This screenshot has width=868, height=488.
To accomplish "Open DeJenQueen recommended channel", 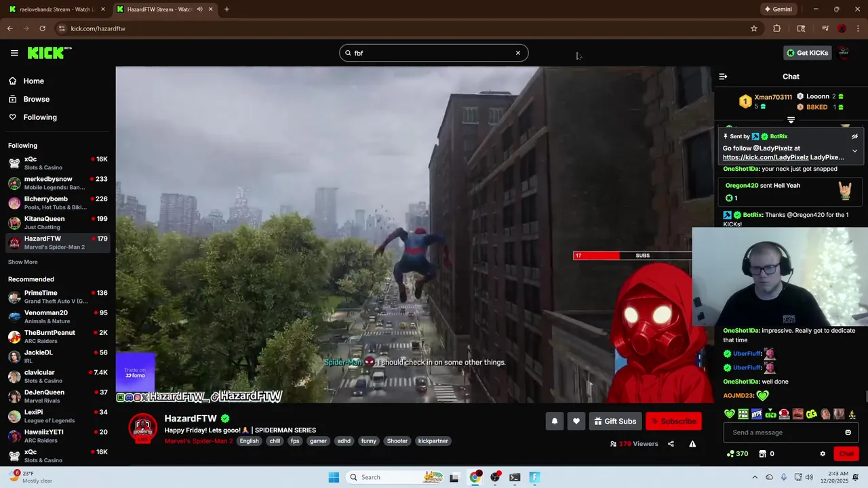I will (x=58, y=396).
